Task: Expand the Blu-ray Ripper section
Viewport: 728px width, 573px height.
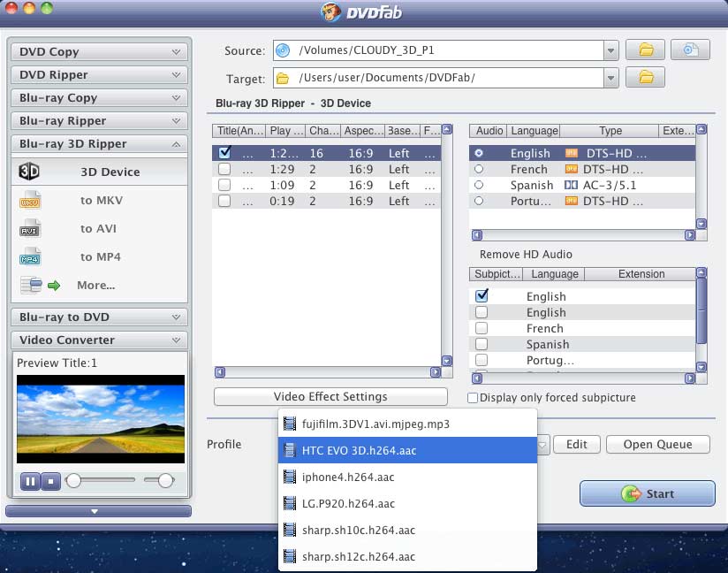Action: (99, 121)
